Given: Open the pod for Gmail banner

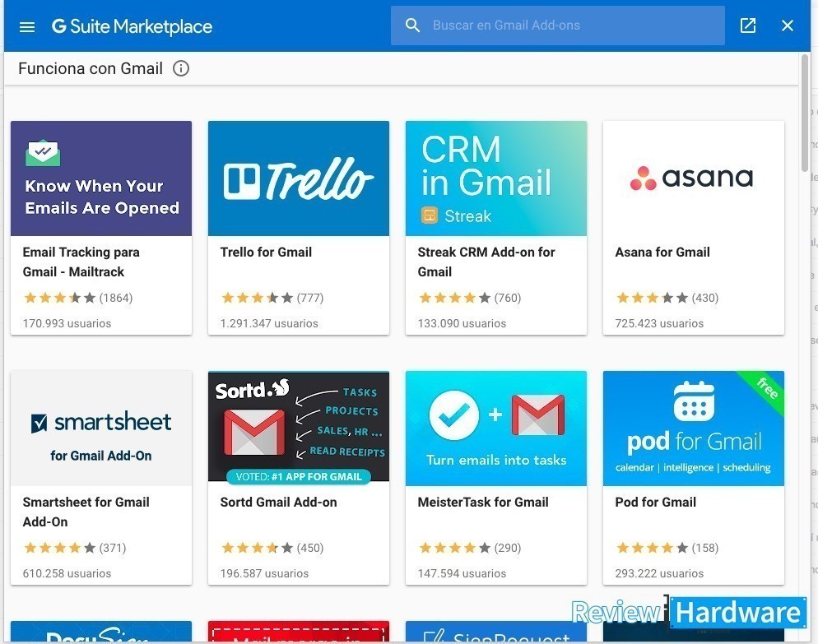Looking at the screenshot, I should pyautogui.click(x=693, y=429).
